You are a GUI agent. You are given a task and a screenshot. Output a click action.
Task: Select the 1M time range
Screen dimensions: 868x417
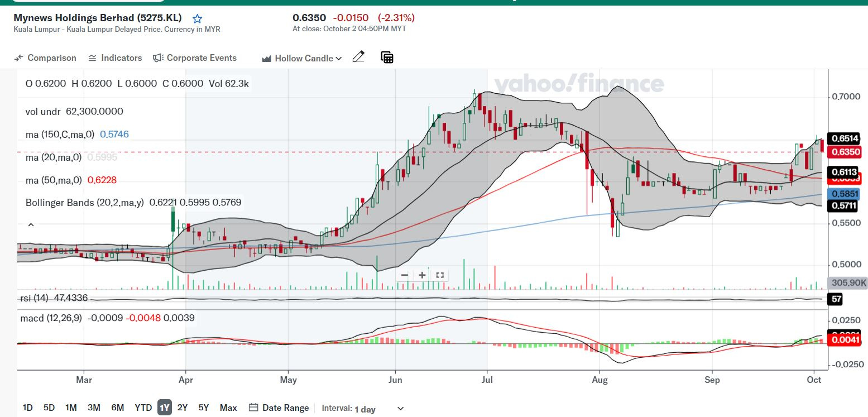[71, 408]
